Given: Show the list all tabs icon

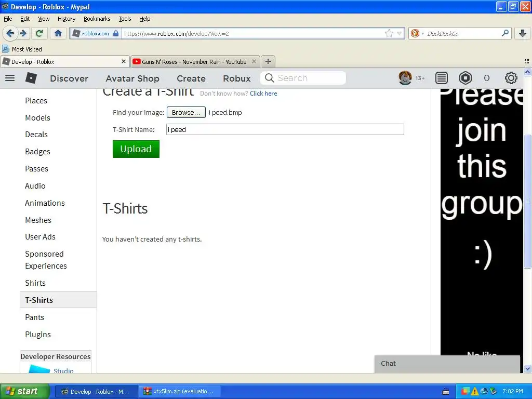Looking at the screenshot, I should click(x=527, y=61).
